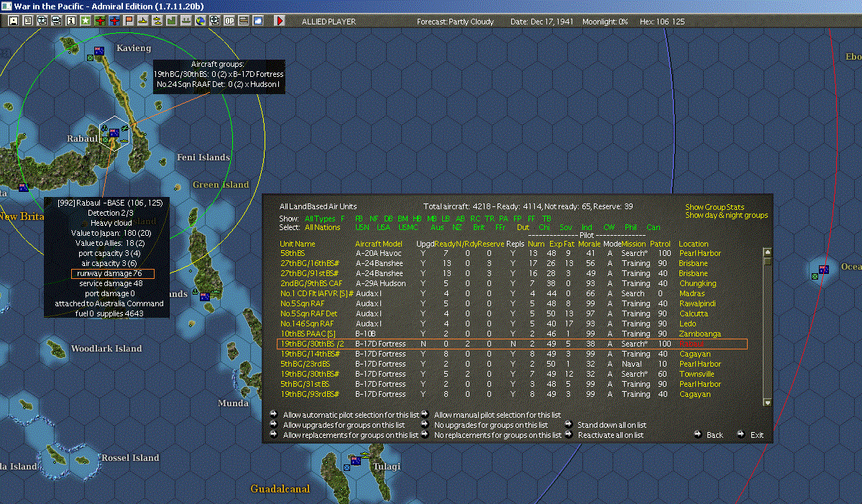Image resolution: width=862 pixels, height=504 pixels.
Task: Click Allow manual pilot selection for this list
Action: (x=498, y=415)
